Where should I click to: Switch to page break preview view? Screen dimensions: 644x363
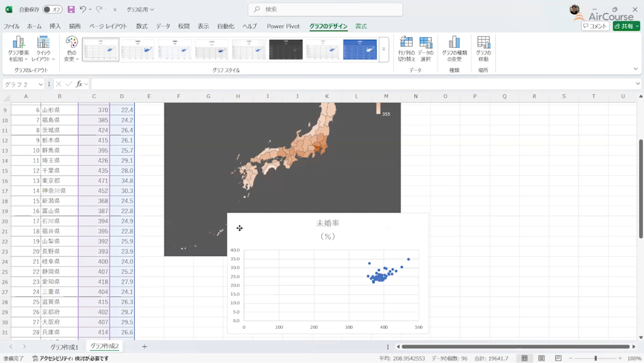558,358
